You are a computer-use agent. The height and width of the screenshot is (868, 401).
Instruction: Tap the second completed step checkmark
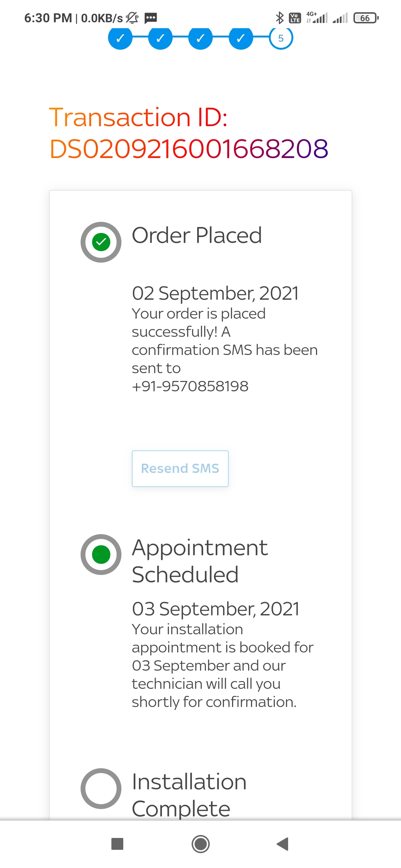coord(160,38)
